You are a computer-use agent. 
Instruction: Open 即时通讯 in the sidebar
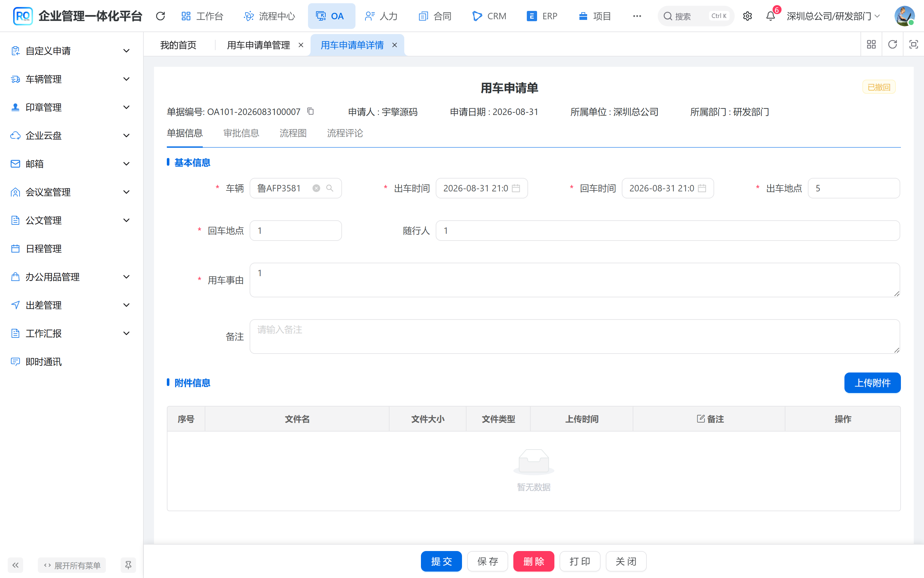point(72,362)
